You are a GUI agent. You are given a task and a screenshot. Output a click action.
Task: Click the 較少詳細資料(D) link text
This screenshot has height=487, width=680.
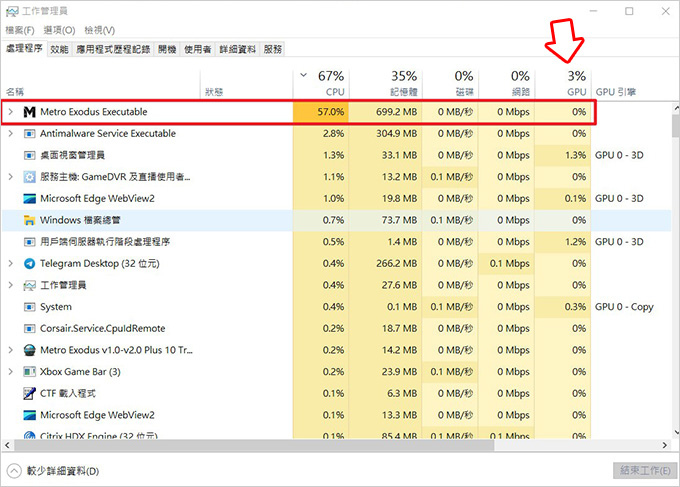63,471
